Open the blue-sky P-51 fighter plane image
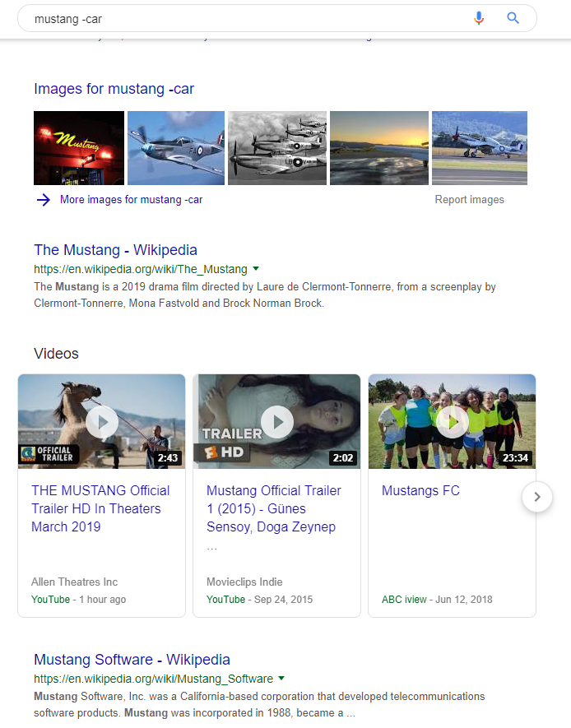 tap(176, 147)
